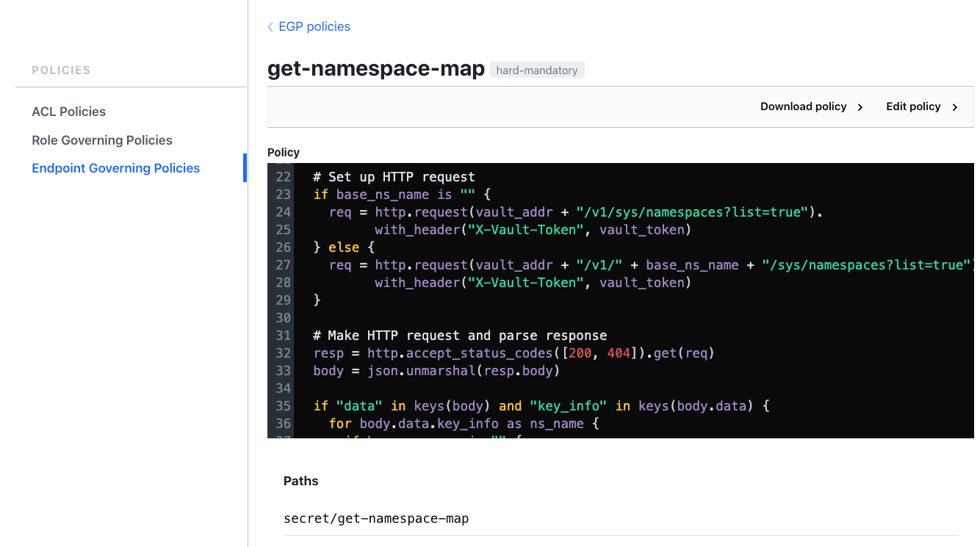Click line number 22 in code gutter
The image size is (980, 547).
click(283, 177)
